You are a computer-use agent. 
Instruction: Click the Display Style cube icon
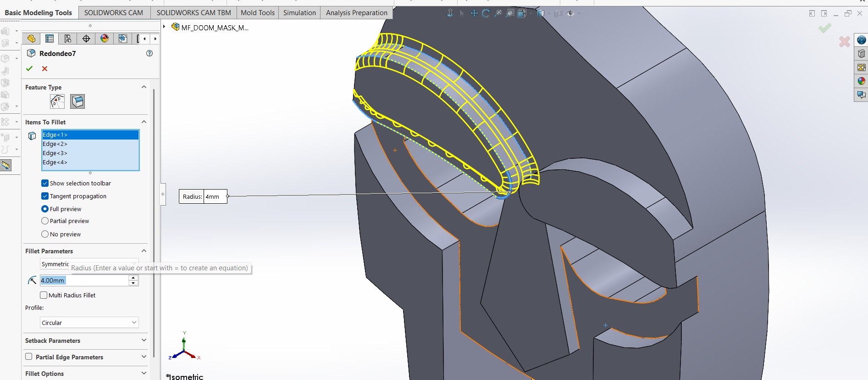pyautogui.click(x=541, y=13)
